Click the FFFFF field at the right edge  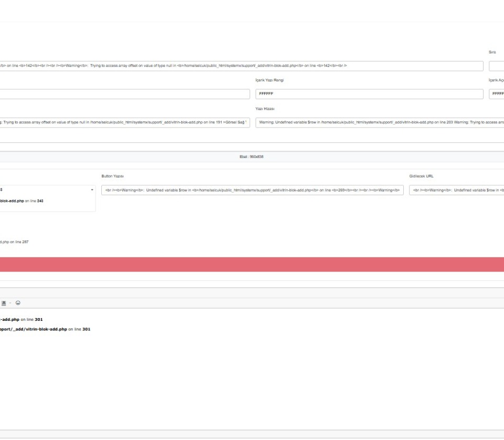click(x=496, y=94)
